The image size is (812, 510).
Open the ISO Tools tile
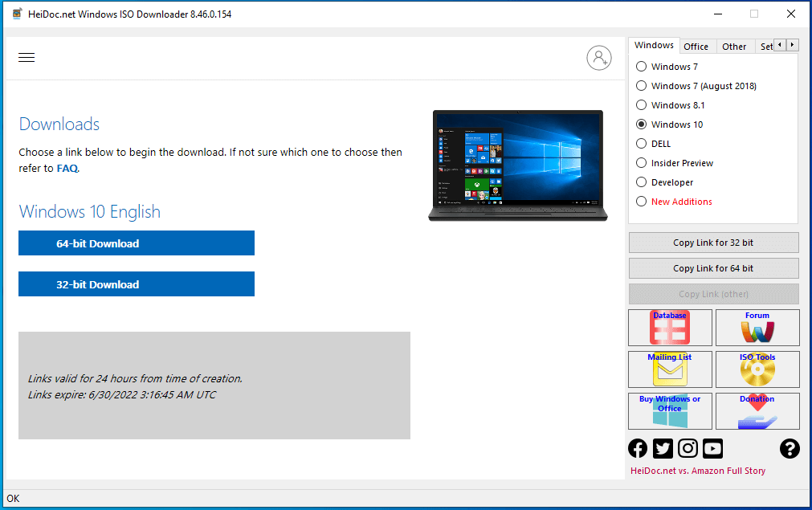(x=757, y=369)
